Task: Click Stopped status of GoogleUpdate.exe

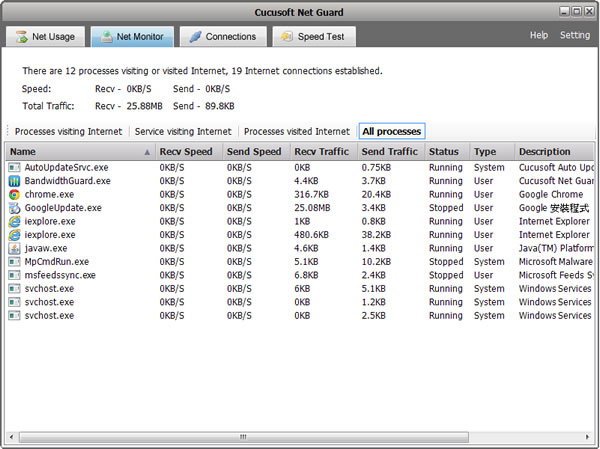Action: (x=446, y=208)
